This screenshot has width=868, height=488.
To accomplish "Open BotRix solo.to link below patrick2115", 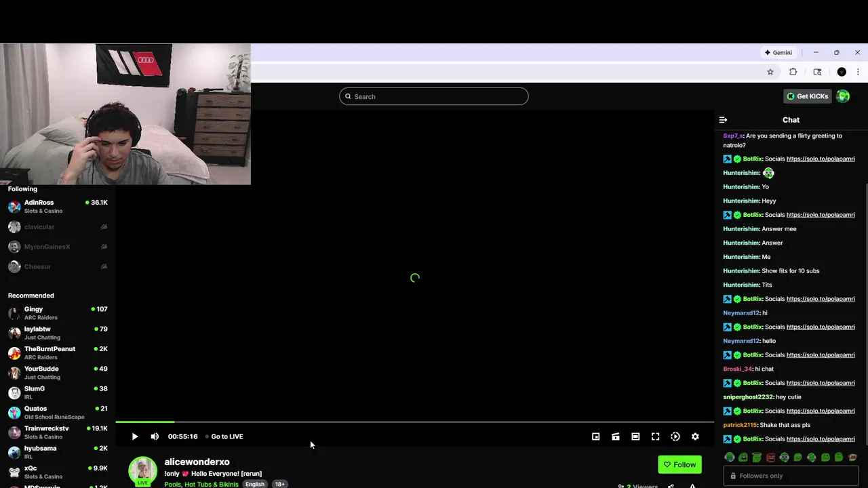I will (821, 439).
